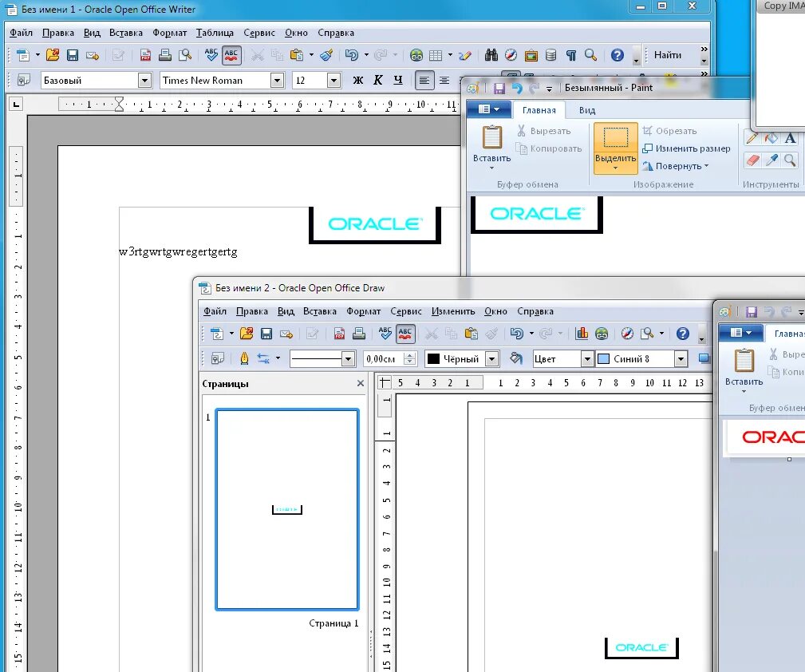Expand Times New Roman font dropdown
Image resolution: width=805 pixels, height=672 pixels.
coord(277,80)
